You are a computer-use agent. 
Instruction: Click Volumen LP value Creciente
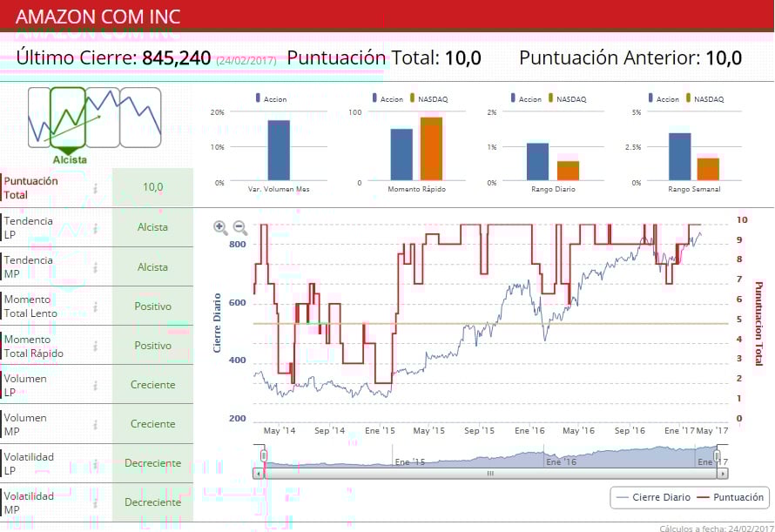point(152,385)
